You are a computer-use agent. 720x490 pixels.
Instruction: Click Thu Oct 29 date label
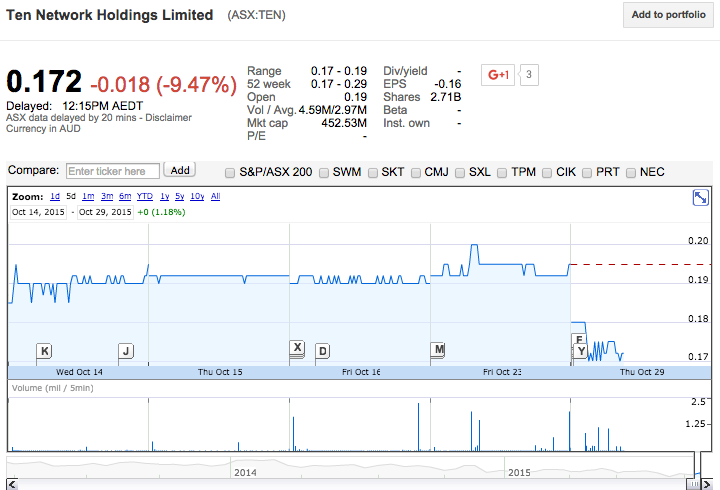click(x=641, y=372)
